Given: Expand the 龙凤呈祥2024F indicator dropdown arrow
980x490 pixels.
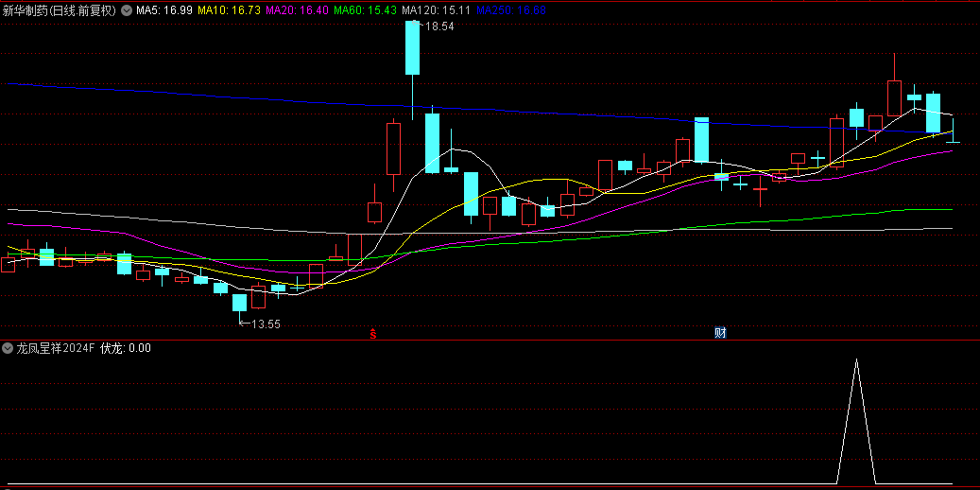Looking at the screenshot, I should pyautogui.click(x=8, y=348).
